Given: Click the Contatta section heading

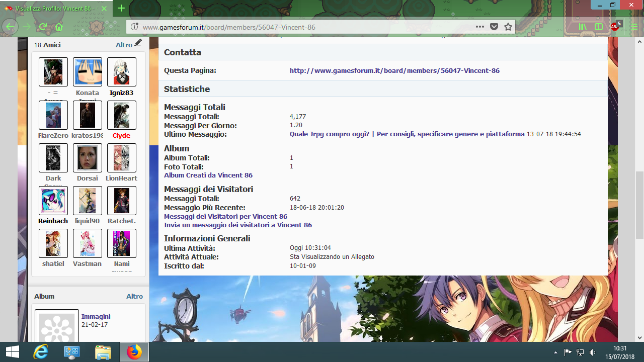Looking at the screenshot, I should 182,52.
